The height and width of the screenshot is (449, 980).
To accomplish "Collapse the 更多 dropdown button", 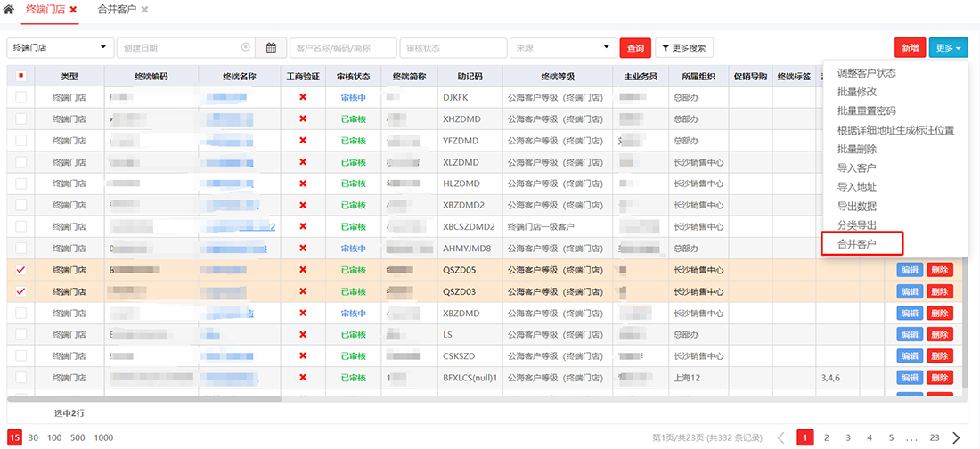I will click(x=948, y=47).
